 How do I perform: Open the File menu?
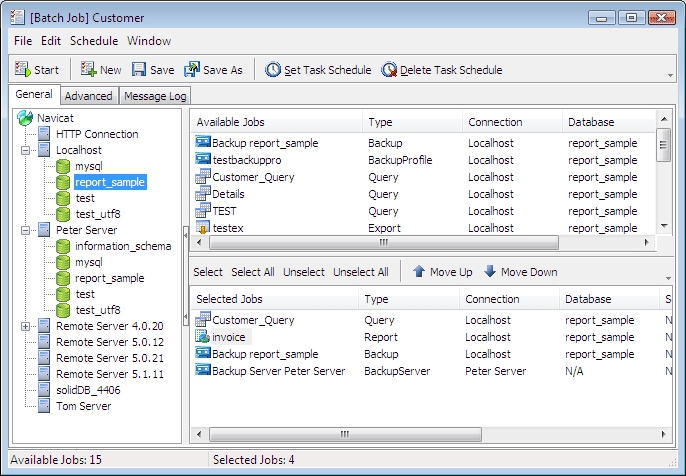pos(23,41)
